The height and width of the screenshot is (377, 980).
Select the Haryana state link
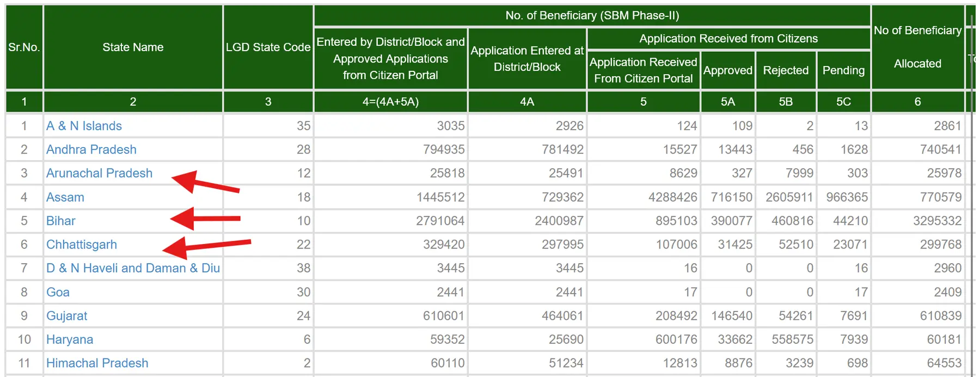[70, 339]
